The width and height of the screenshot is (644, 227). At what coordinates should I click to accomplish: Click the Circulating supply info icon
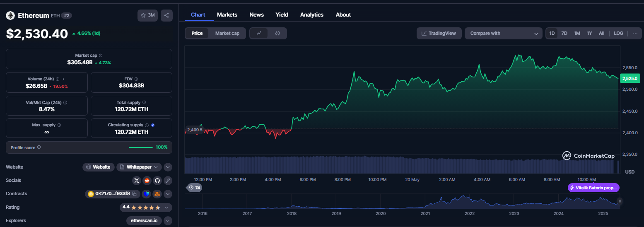(x=147, y=125)
